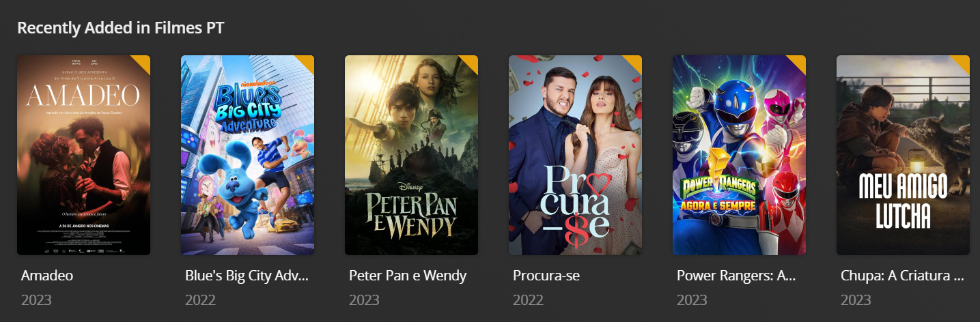Image resolution: width=980 pixels, height=322 pixels.
Task: Click the Blue's Big City Adv... title text
Action: (247, 276)
